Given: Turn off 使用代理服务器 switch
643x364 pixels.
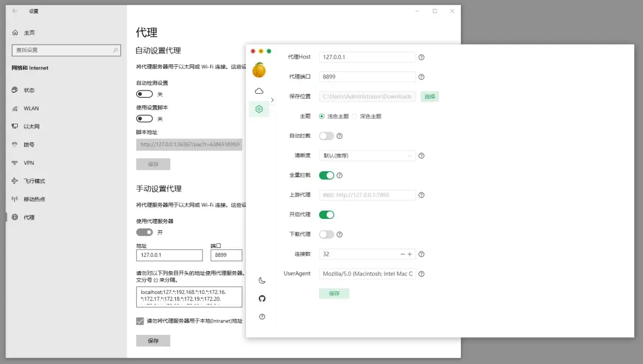Looking at the screenshot, I should (144, 232).
